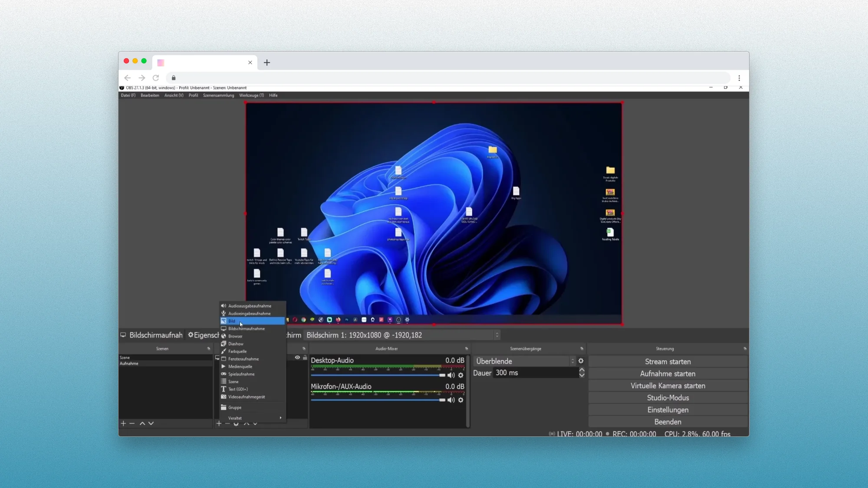Open the Szenensammlung menu
The width and height of the screenshot is (868, 488).
point(218,95)
